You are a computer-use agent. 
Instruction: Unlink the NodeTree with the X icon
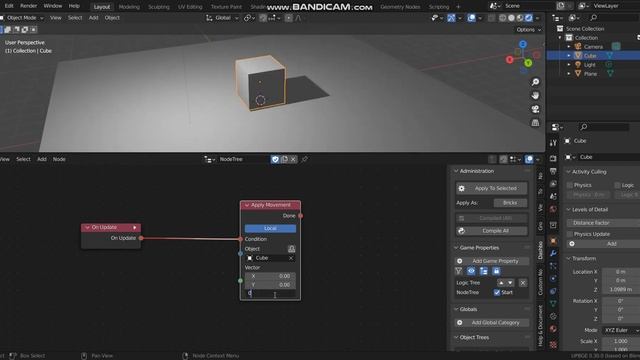tap(293, 159)
